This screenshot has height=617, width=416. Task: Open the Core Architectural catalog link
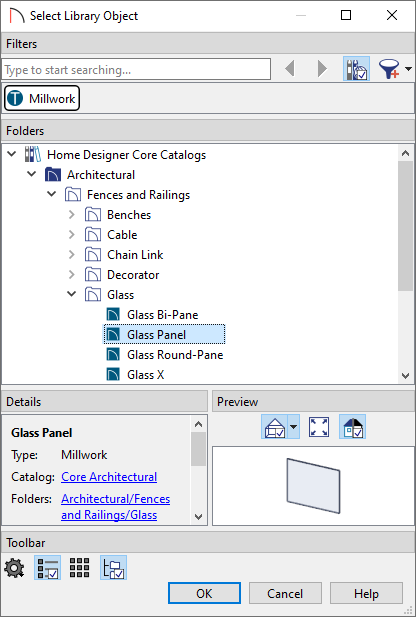[x=109, y=477]
